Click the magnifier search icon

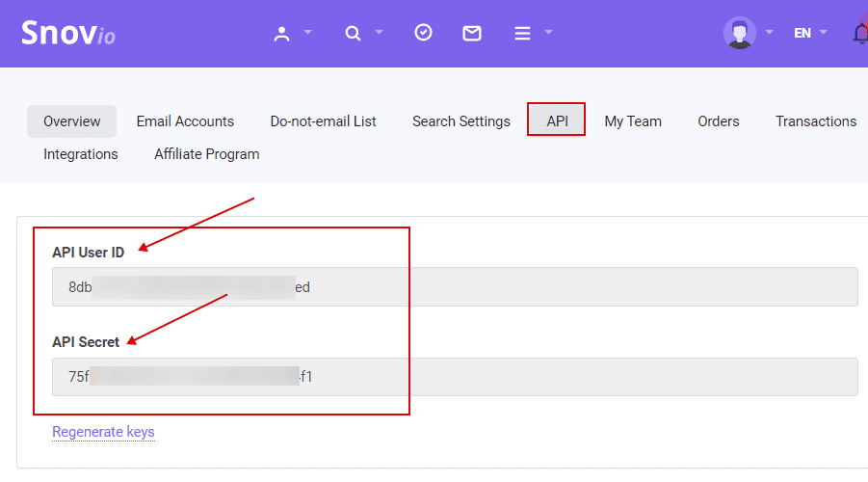click(x=354, y=34)
